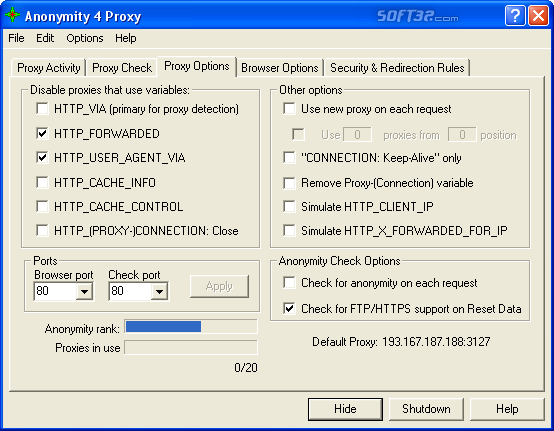The height and width of the screenshot is (431, 554).
Task: Switch to the Proxy Check tab
Action: pos(122,67)
